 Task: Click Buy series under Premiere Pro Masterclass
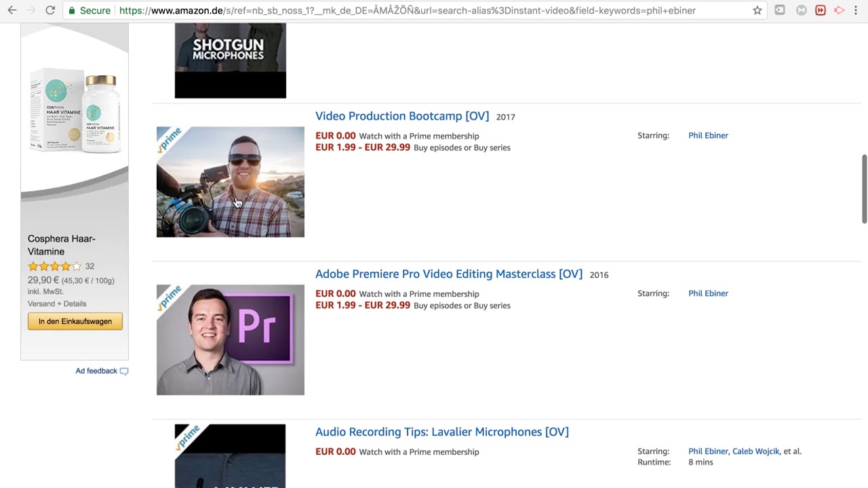pyautogui.click(x=492, y=306)
